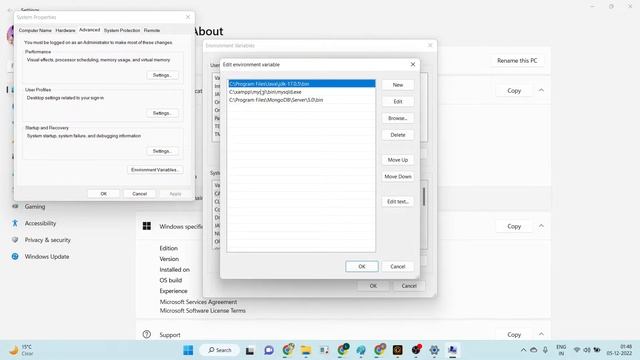Click Rename this PC button
This screenshot has width=640, height=360.
click(517, 60)
